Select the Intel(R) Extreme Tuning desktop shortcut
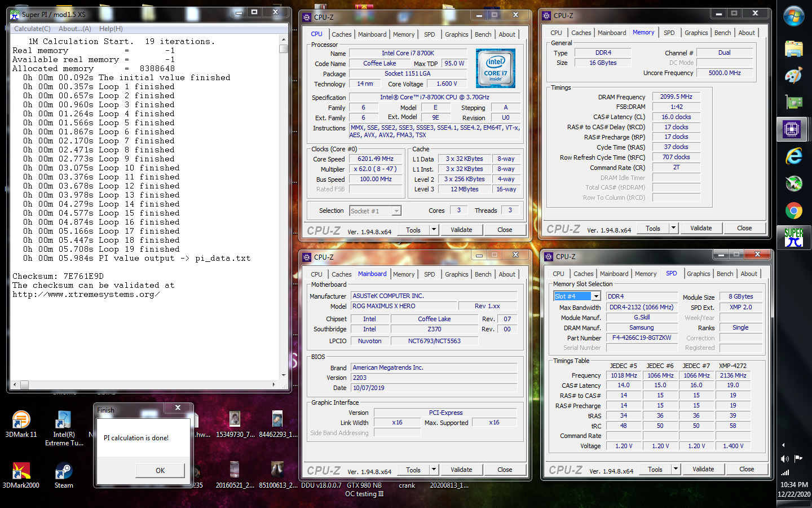This screenshot has height=508, width=812. 64,428
